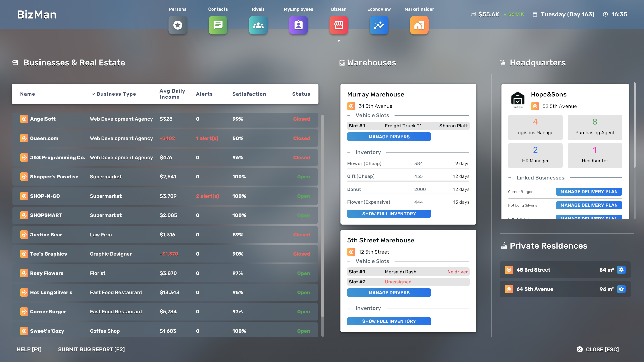Sort by Business Type column chevron

pyautogui.click(x=93, y=94)
